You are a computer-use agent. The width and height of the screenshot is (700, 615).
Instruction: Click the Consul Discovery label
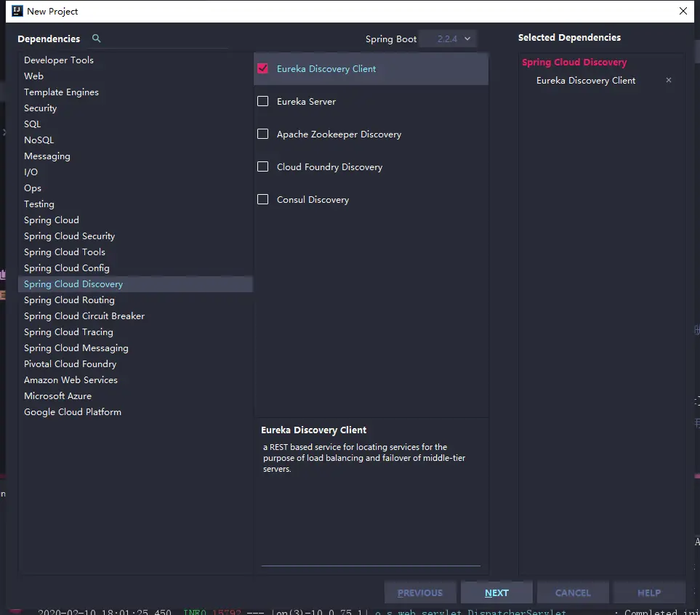(313, 200)
